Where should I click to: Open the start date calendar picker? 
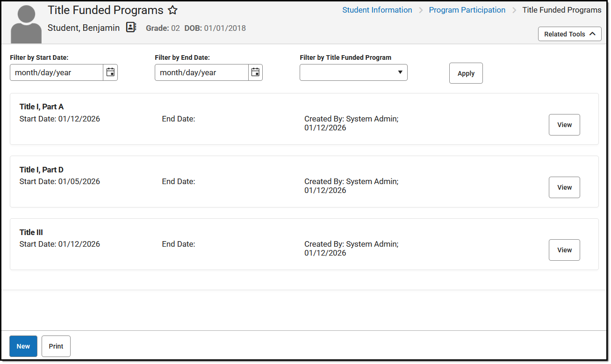tap(110, 72)
